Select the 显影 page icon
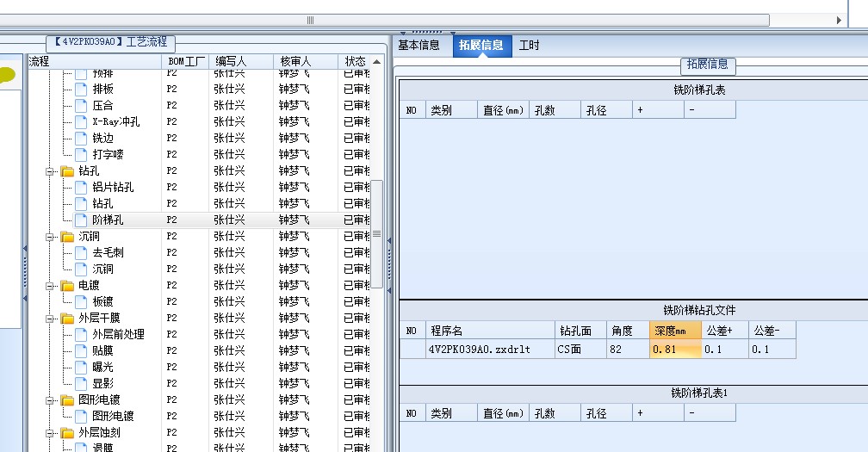868x452 pixels. [81, 383]
